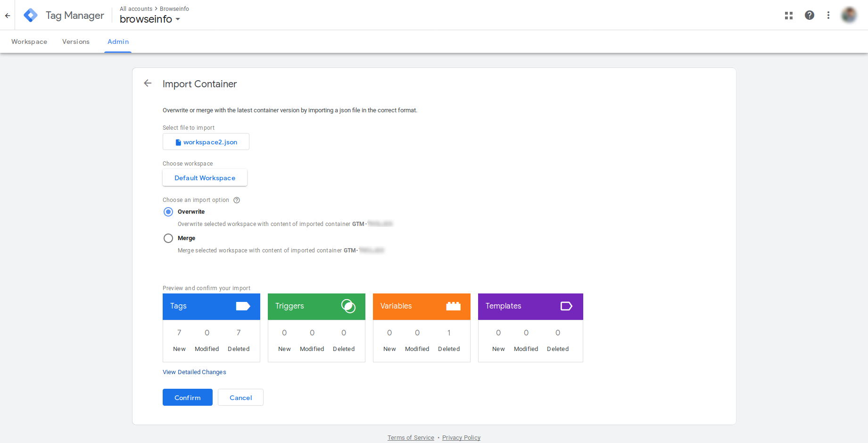Click the Merge option description text
868x443 pixels.
pos(281,251)
